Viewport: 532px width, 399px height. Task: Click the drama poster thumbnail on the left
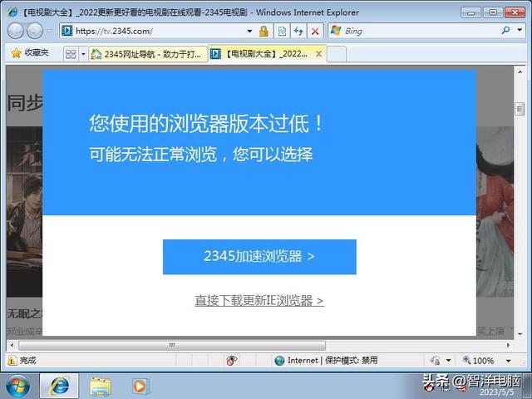click(x=24, y=212)
